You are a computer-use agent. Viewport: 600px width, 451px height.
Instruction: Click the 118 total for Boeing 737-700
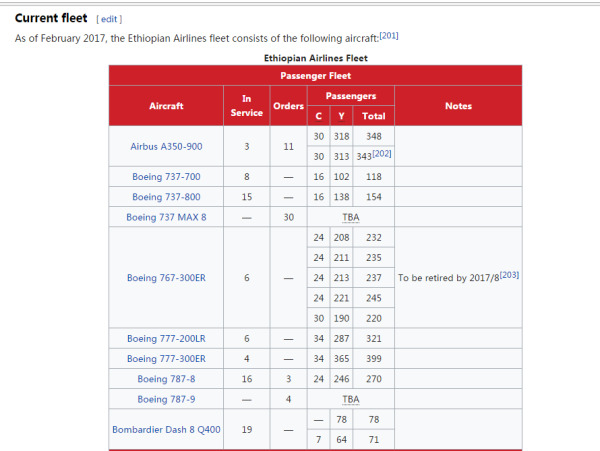click(x=373, y=177)
